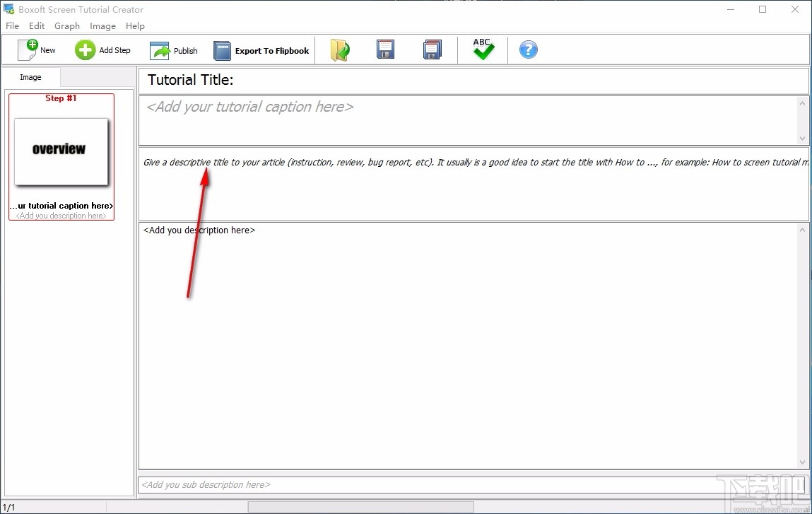This screenshot has width=812, height=514.
Task: Run the ABC spell checker
Action: click(483, 49)
